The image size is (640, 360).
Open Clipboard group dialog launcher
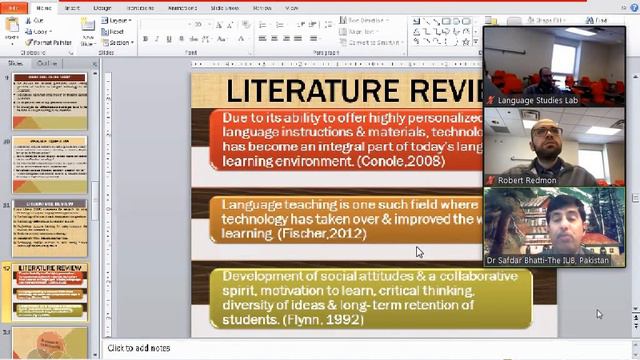pos(71,53)
